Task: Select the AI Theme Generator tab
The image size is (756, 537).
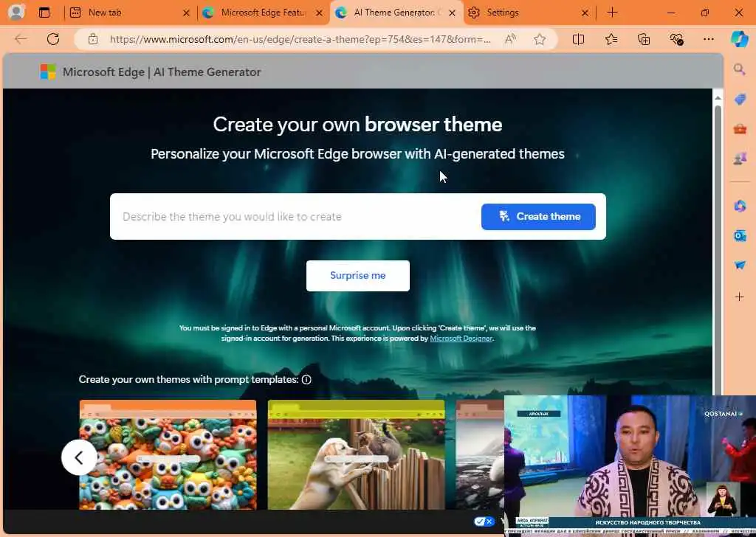Action: tap(396, 13)
